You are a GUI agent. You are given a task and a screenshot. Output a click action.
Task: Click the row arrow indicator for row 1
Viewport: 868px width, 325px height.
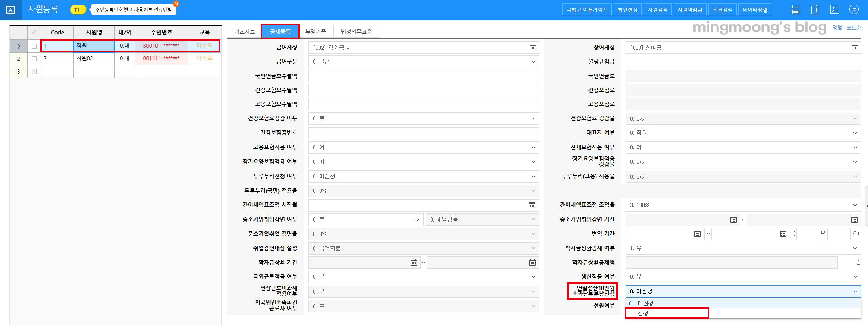(19, 46)
